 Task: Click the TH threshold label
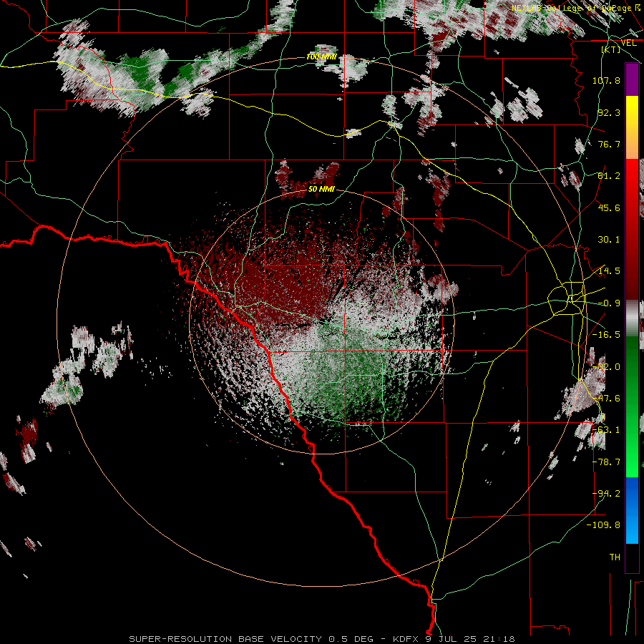click(x=615, y=557)
